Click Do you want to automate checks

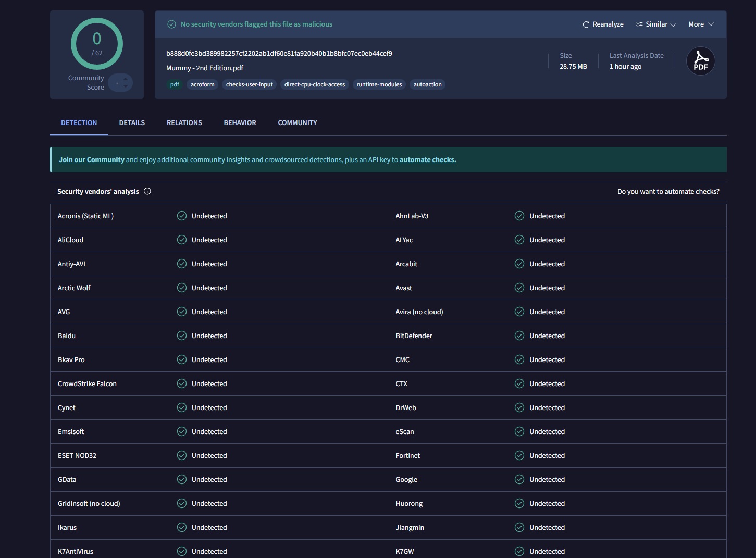[668, 192]
